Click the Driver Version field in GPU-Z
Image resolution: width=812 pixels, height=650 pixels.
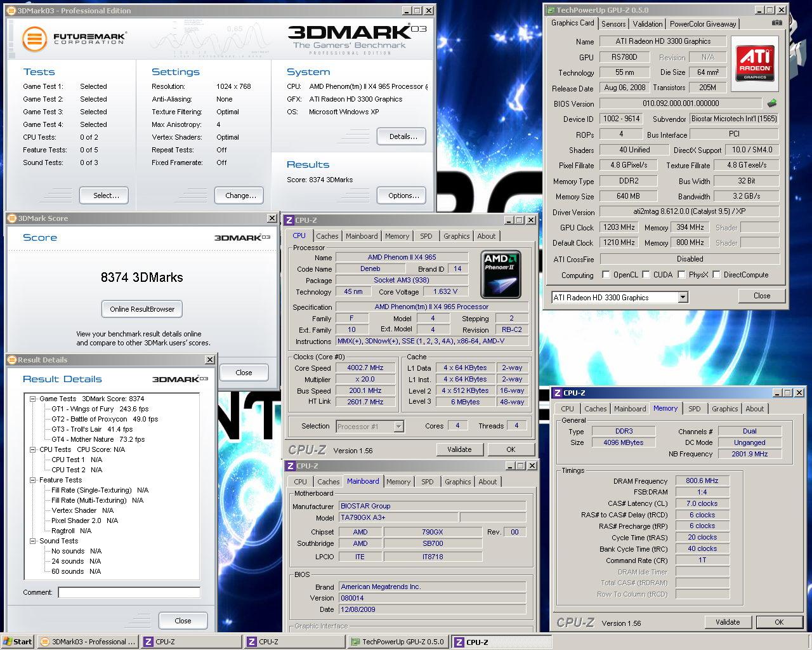click(690, 212)
